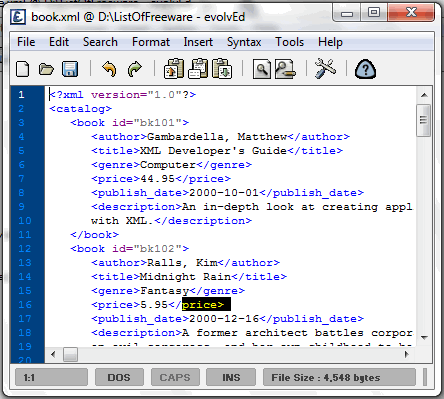Click the publish_date 2000-12-16 line
Viewport: 444px width, 399px height.
pos(227,319)
